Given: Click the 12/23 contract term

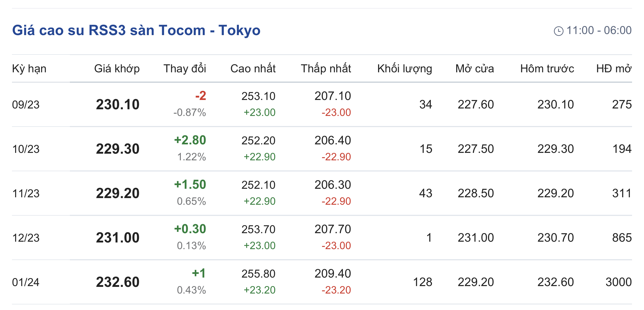Looking at the screenshot, I should 26,238.
